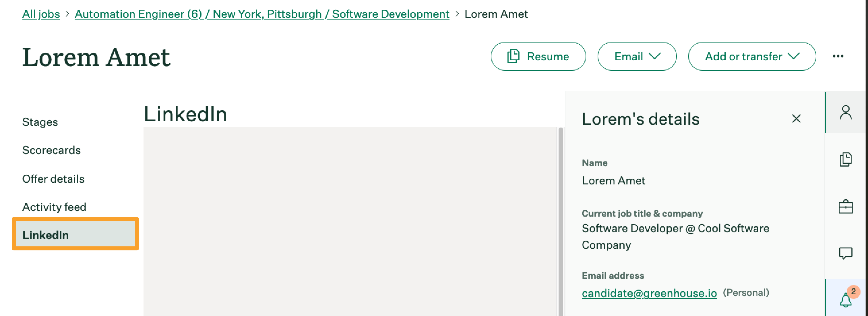The width and height of the screenshot is (868, 316).
Task: Open the person details sidebar icon
Action: pos(845,113)
